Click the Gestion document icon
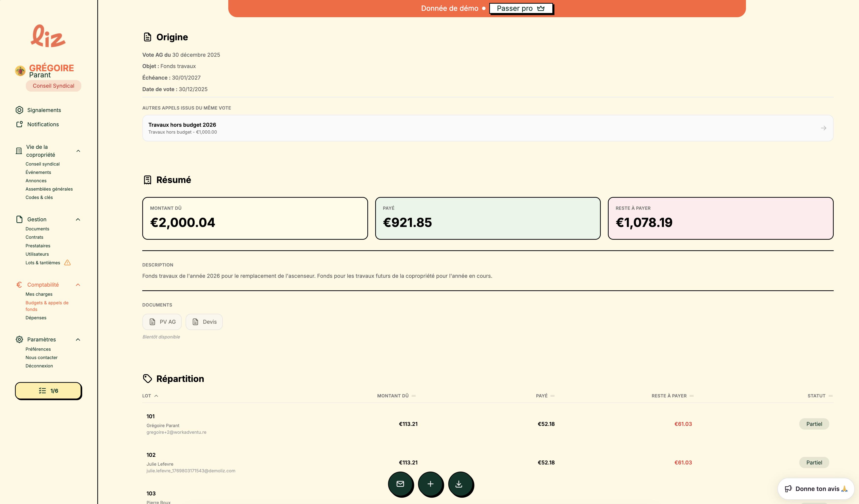Viewport: 859px width, 504px height. click(19, 220)
